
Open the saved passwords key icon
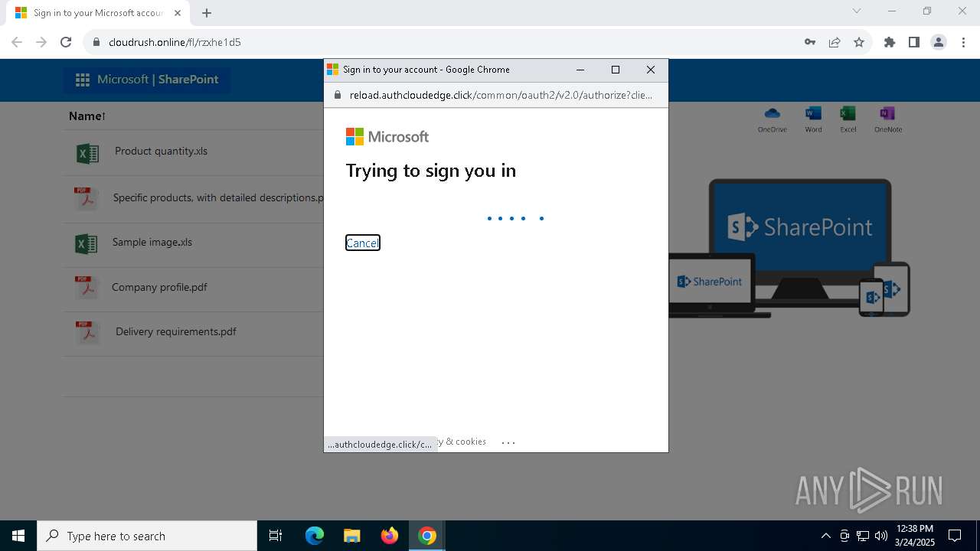tap(810, 42)
